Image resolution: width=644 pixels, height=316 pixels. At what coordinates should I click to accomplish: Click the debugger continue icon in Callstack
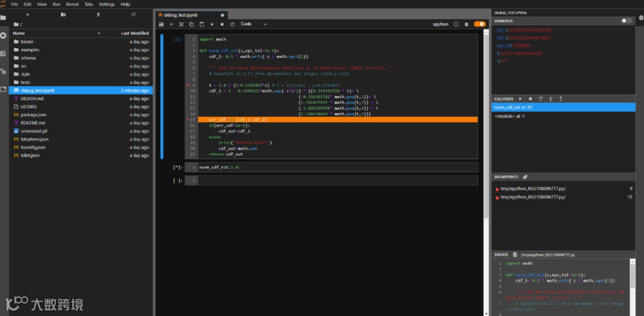click(x=521, y=98)
